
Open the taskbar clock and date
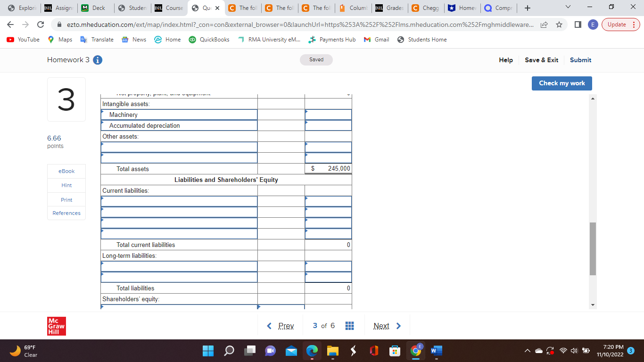[610, 351]
